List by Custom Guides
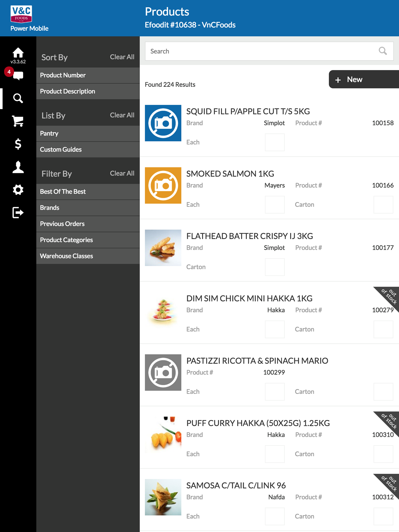The height and width of the screenshot is (532, 399). click(88, 150)
